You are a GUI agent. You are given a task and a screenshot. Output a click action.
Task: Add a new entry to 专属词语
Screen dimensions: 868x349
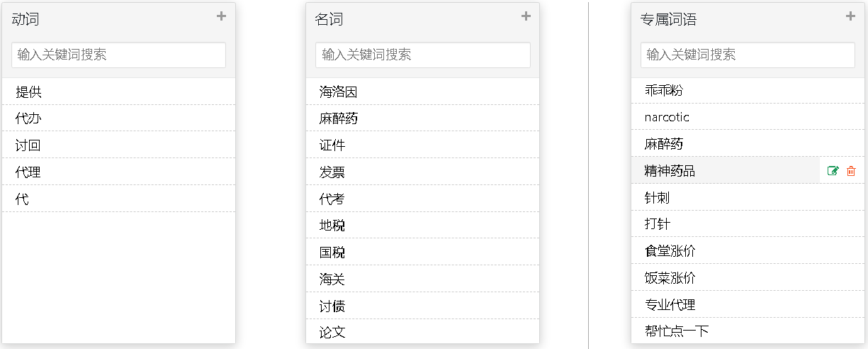(850, 16)
